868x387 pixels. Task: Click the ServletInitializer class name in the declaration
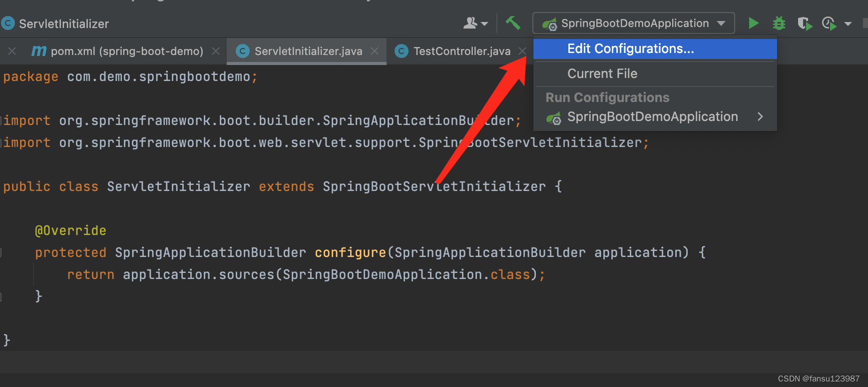tap(178, 186)
